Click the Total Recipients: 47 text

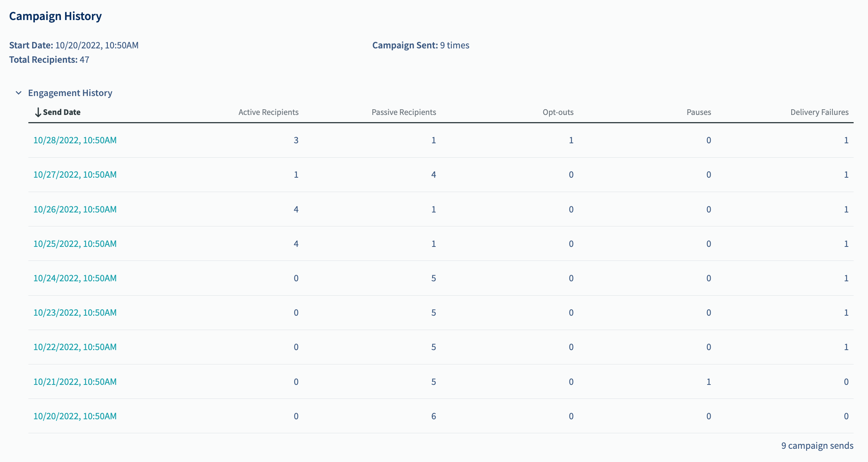[49, 60]
